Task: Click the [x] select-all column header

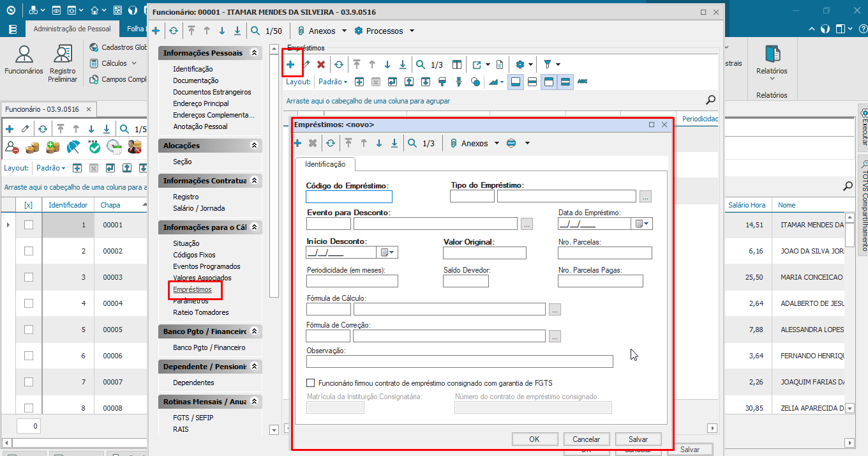Action: click(29, 205)
